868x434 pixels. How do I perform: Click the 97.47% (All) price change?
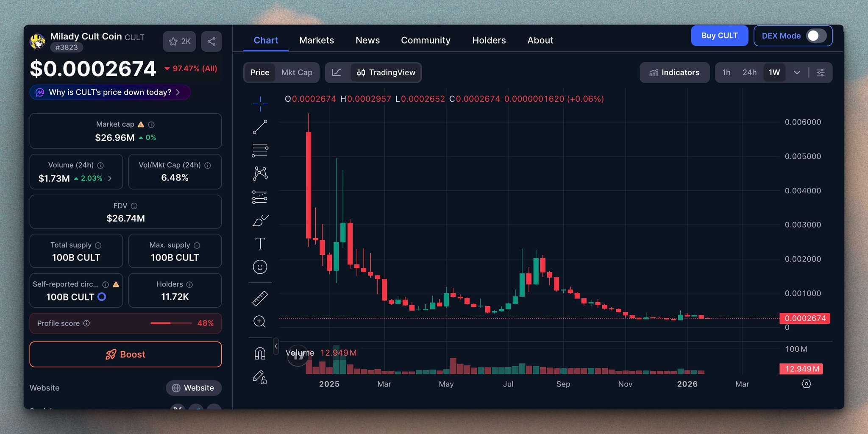pyautogui.click(x=191, y=69)
